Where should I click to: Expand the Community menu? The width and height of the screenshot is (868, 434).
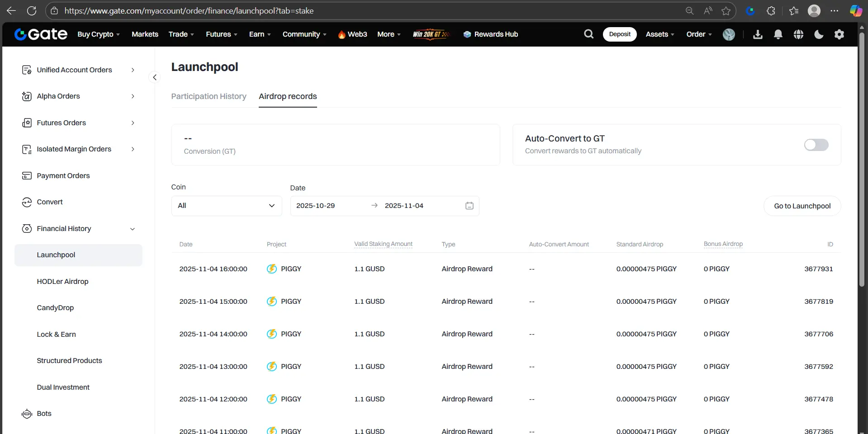tap(304, 34)
